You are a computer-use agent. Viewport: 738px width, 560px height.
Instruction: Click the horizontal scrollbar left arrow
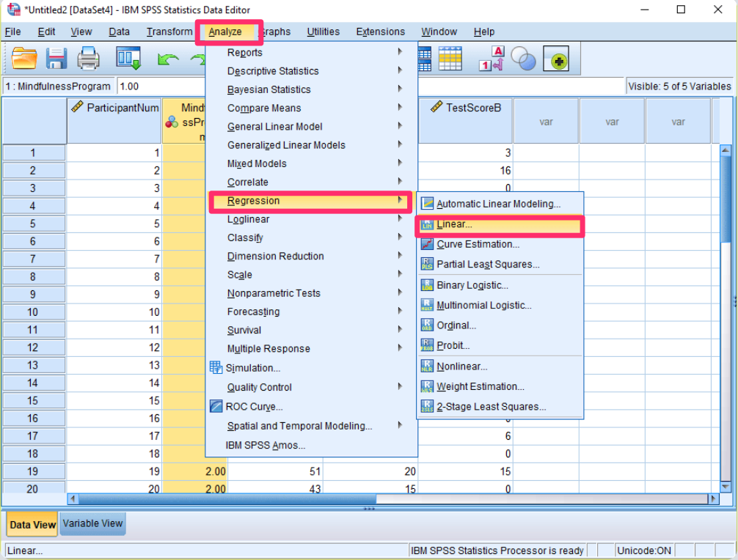click(x=73, y=498)
